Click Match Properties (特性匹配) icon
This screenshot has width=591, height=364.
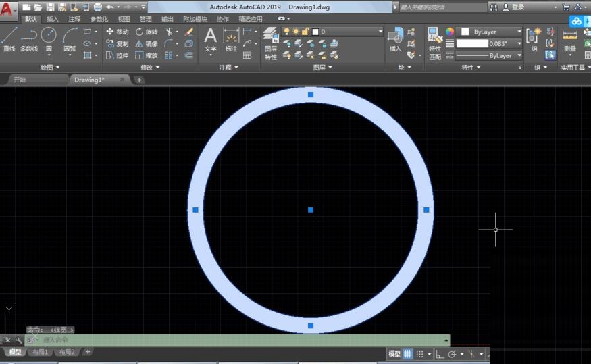click(435, 43)
